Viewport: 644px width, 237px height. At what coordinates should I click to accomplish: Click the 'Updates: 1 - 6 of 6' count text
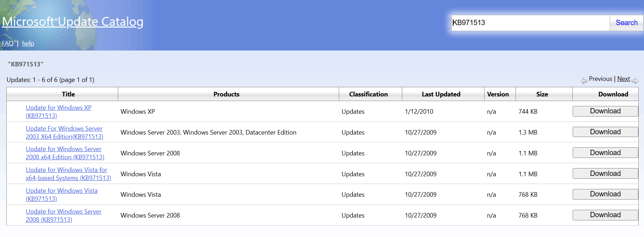[50, 80]
